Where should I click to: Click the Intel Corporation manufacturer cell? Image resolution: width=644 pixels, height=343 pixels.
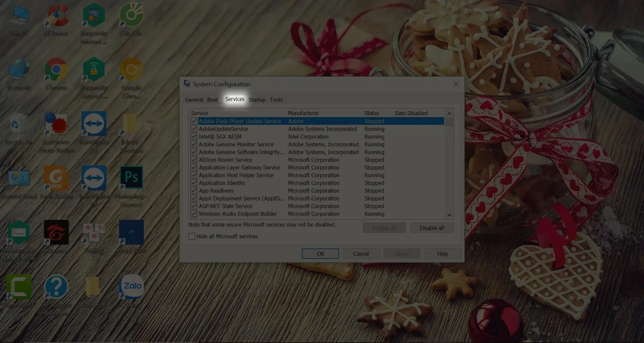[308, 136]
